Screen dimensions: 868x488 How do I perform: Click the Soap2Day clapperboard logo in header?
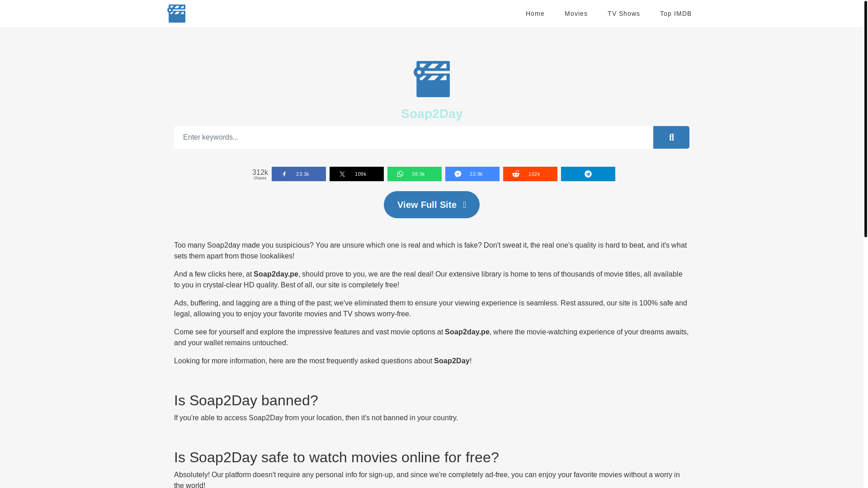[x=176, y=14]
